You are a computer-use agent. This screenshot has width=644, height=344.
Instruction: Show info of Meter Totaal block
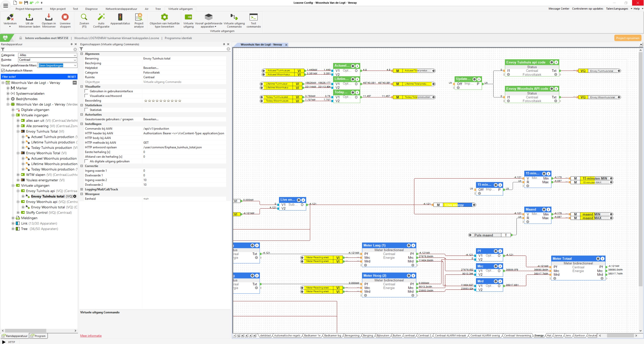click(x=602, y=258)
